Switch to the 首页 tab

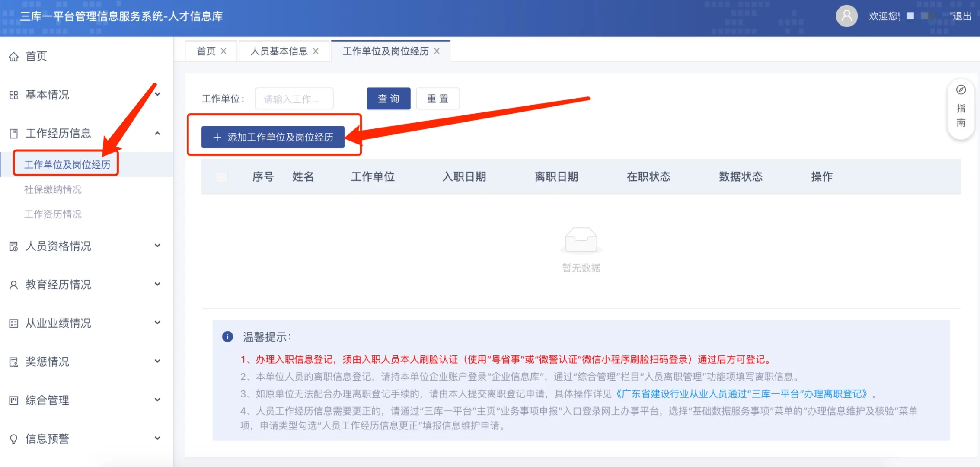(x=206, y=51)
